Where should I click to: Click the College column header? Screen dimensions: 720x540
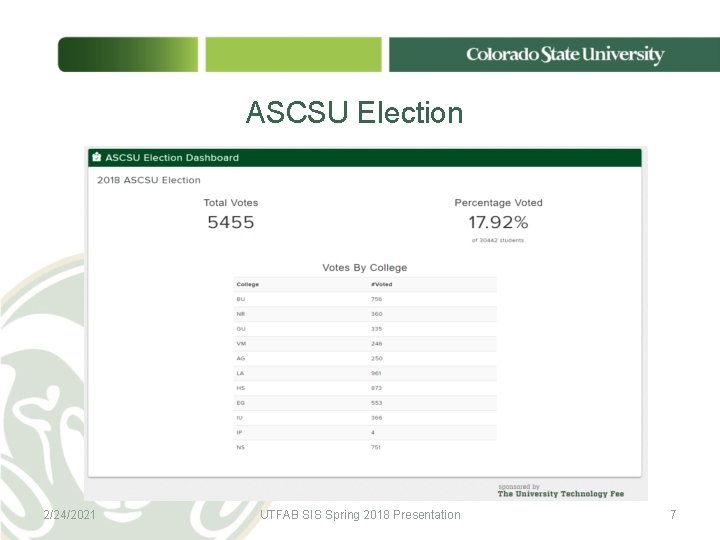tap(248, 284)
